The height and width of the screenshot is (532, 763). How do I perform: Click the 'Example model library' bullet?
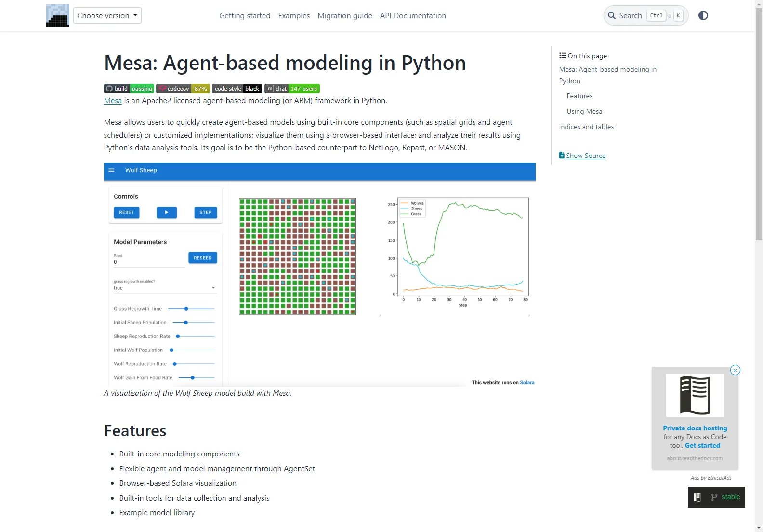[157, 513]
